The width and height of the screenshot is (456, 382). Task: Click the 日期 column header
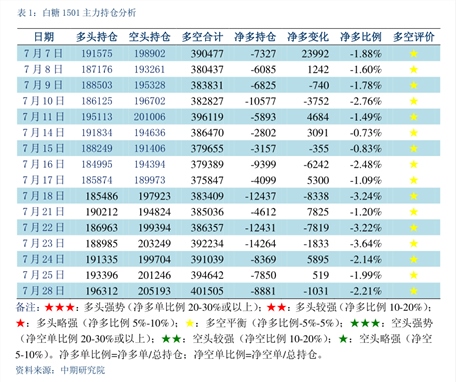44,37
